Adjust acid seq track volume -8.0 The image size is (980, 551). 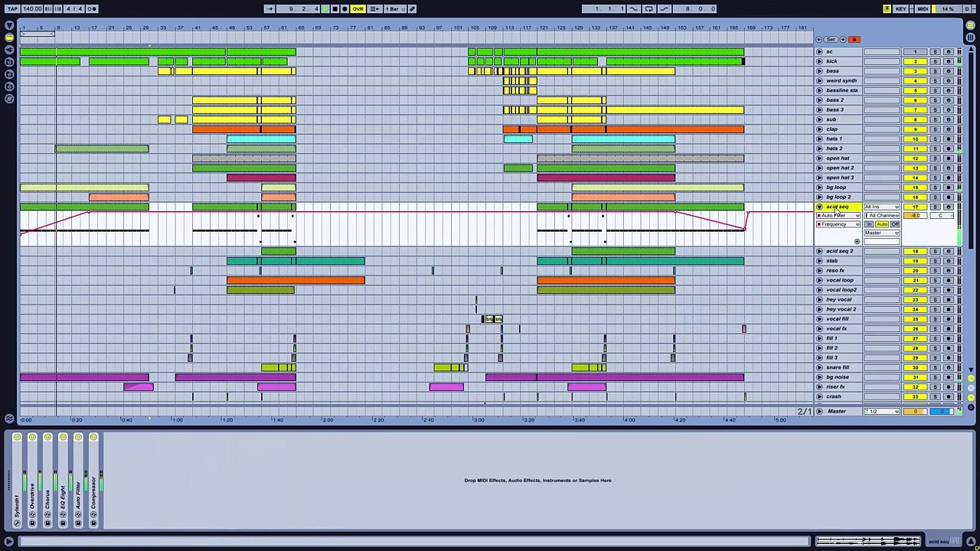coord(916,216)
